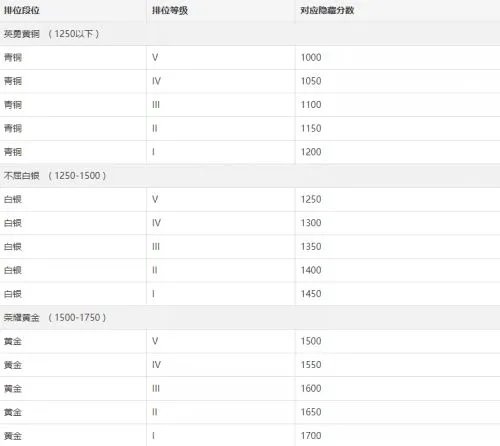Click the score cell 1450
The width and height of the screenshot is (500, 446).
(x=311, y=294)
